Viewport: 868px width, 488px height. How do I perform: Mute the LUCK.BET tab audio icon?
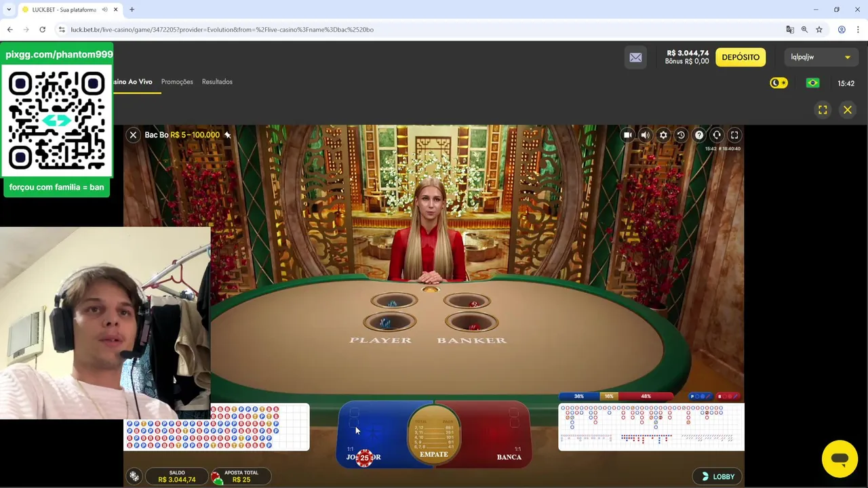click(104, 9)
